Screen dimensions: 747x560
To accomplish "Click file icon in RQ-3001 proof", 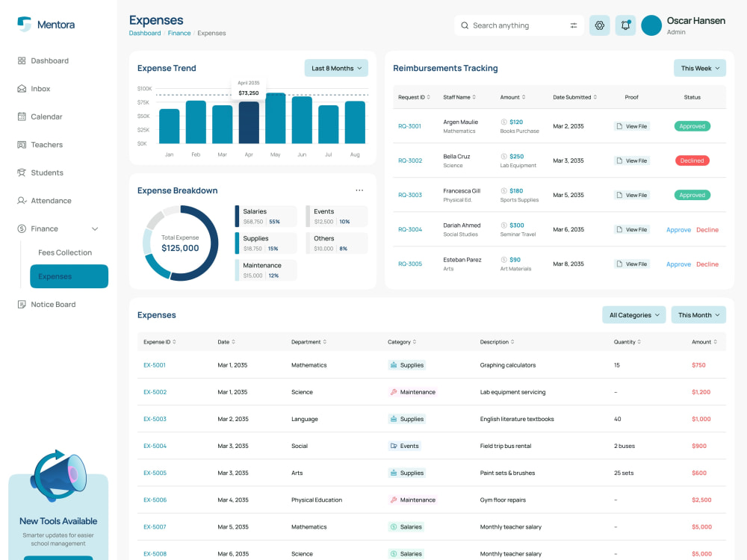I will (x=619, y=126).
